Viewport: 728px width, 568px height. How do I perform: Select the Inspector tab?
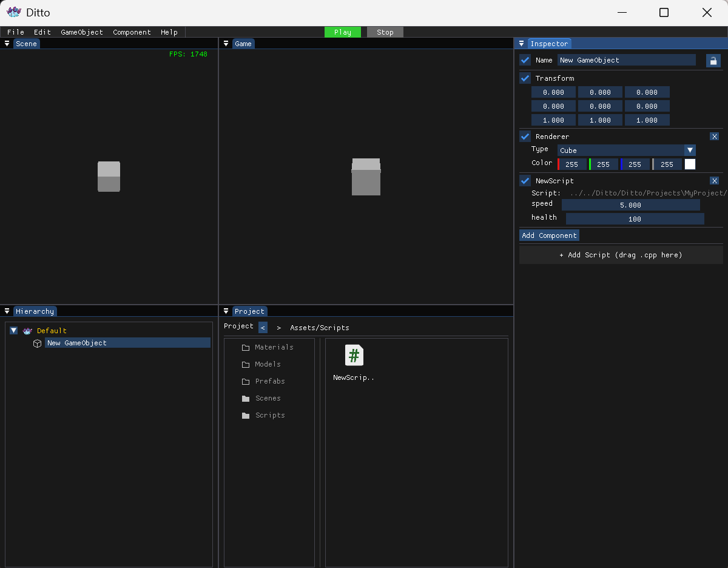point(549,44)
